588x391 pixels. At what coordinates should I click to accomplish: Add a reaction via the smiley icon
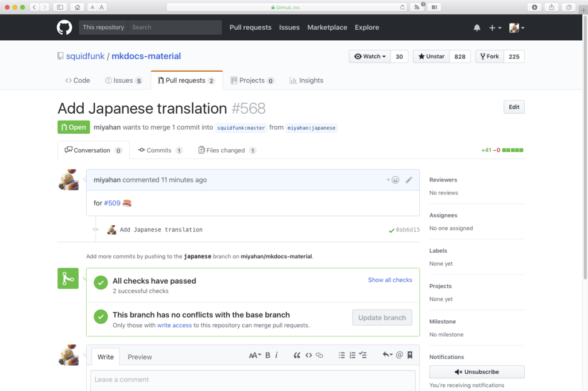pyautogui.click(x=393, y=180)
